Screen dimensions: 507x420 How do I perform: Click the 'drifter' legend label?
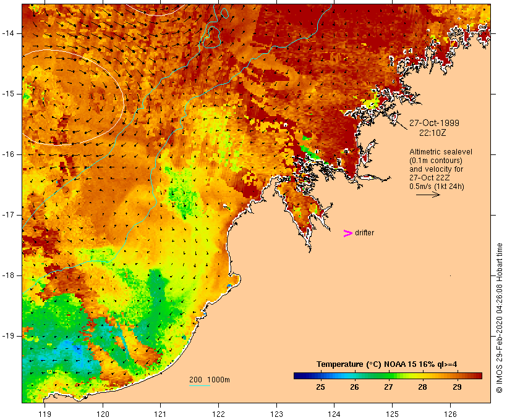tap(364, 233)
